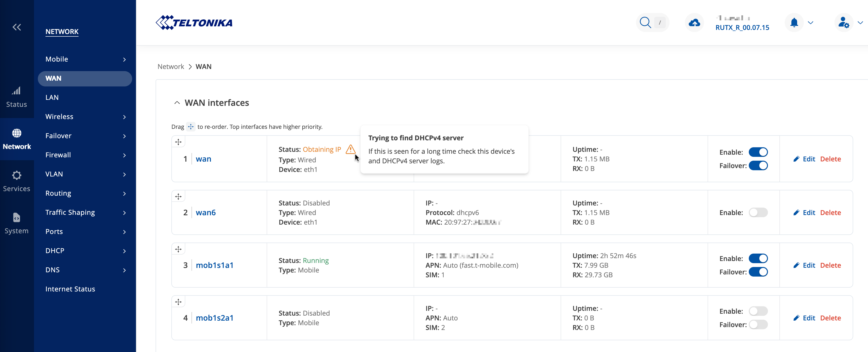
Task: Toggle Failover switch for mob1s1a1
Action: click(758, 272)
